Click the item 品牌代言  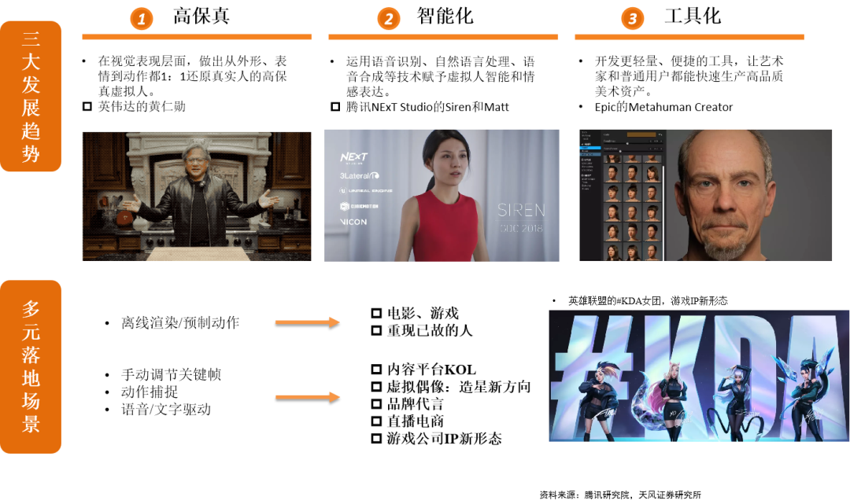click(x=416, y=404)
